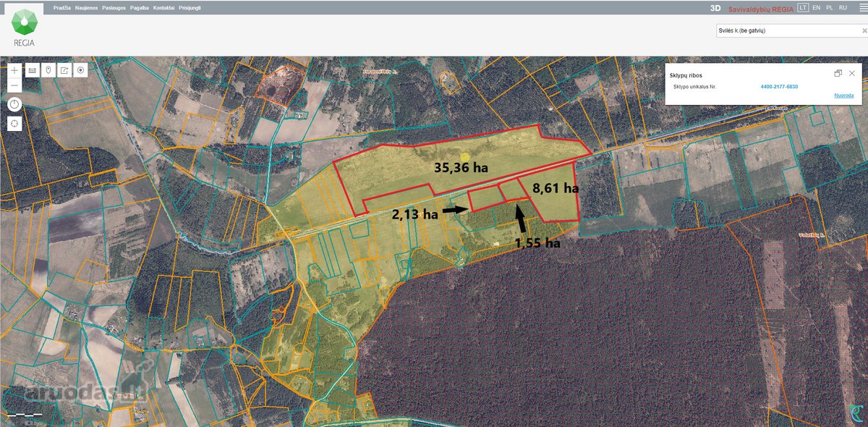Image resolution: width=868 pixels, height=427 pixels.
Task: Open the measurement ruler tool
Action: click(x=32, y=70)
